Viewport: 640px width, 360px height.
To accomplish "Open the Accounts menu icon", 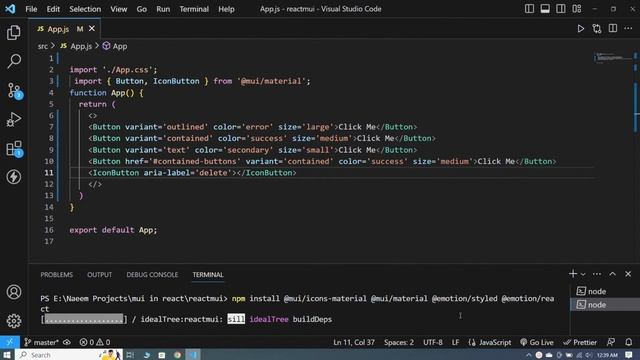I will (13, 292).
